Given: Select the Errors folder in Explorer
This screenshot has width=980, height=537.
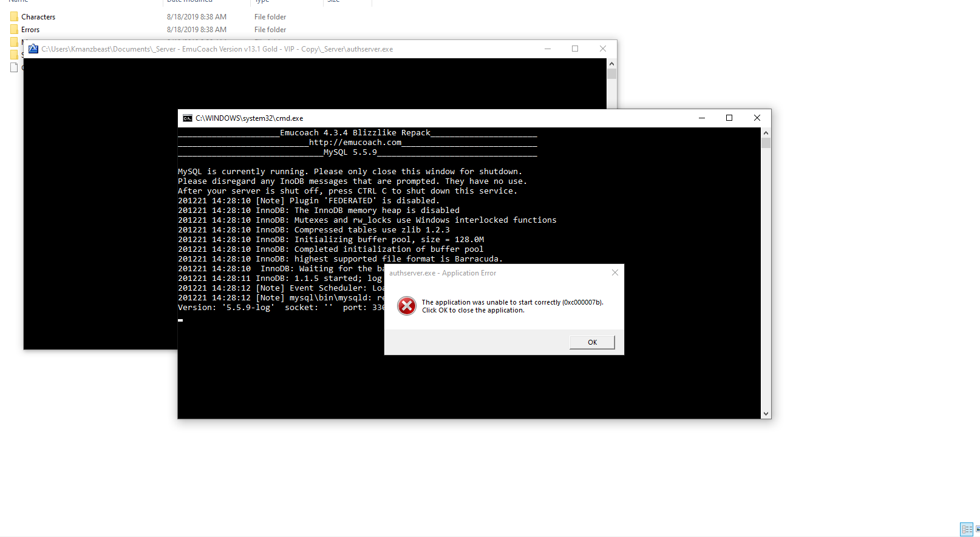Looking at the screenshot, I should 30,30.
